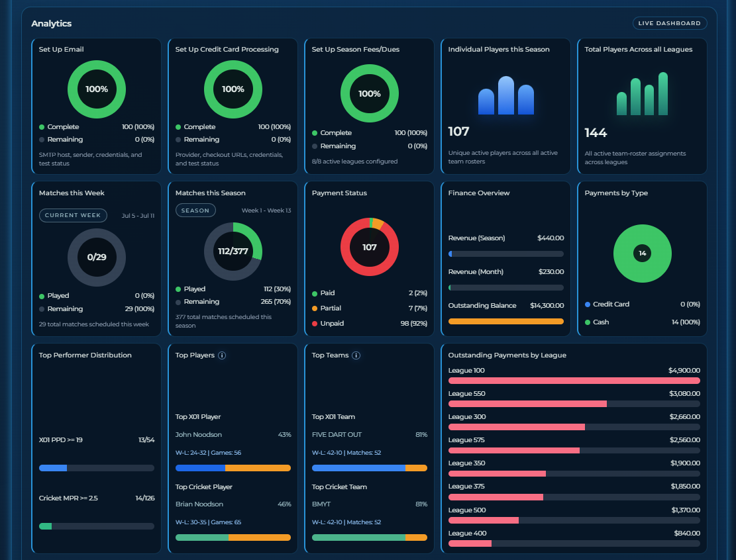Click the "8/8 active leagues configured" note

coord(354,162)
